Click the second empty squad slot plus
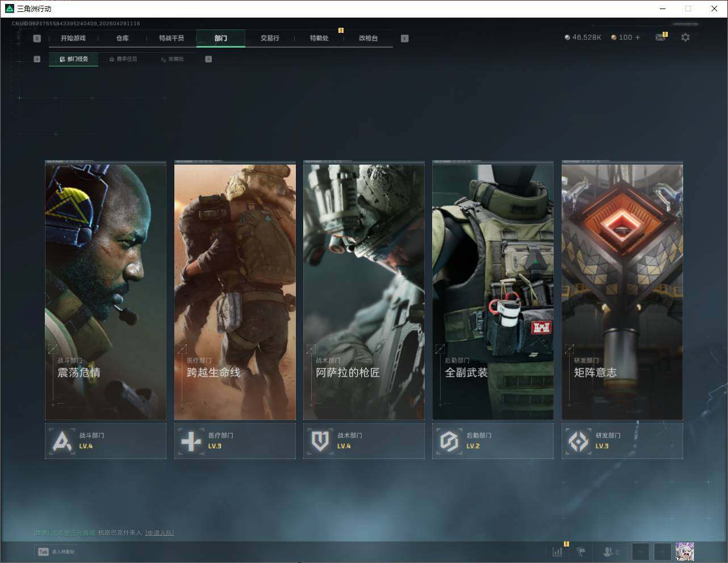 pyautogui.click(x=663, y=552)
